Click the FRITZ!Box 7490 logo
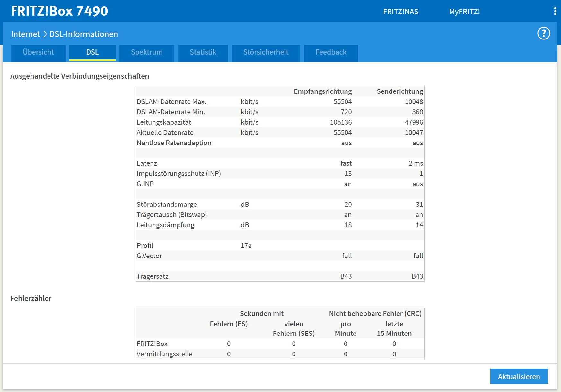561x392 pixels. [59, 11]
